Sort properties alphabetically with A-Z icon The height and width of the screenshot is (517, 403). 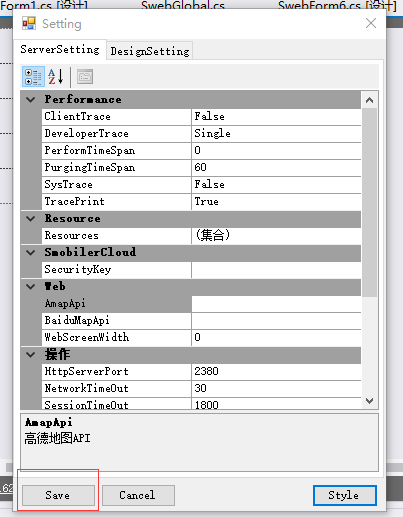[56, 77]
